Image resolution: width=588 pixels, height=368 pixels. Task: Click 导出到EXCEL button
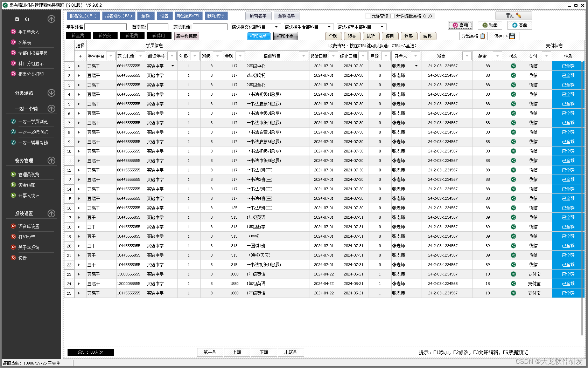point(188,16)
